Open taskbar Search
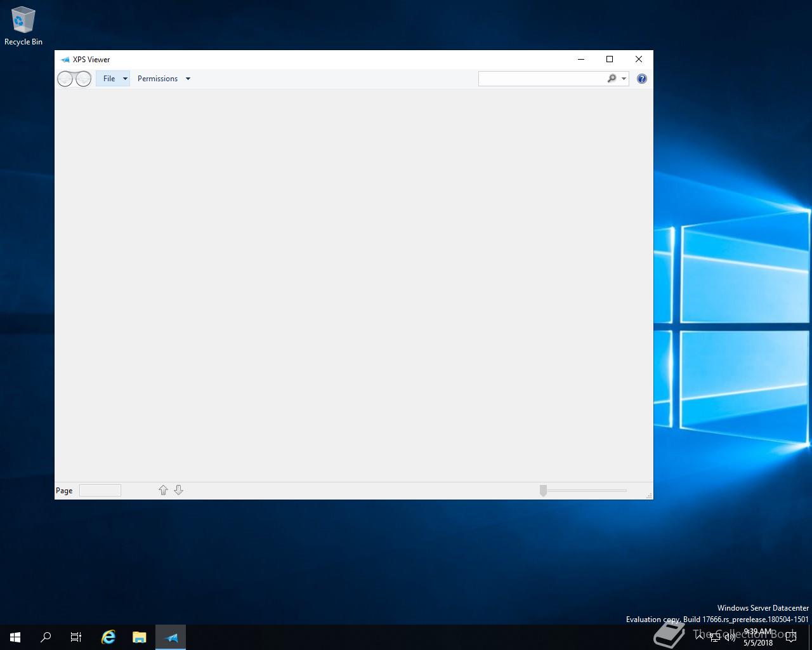 click(46, 637)
